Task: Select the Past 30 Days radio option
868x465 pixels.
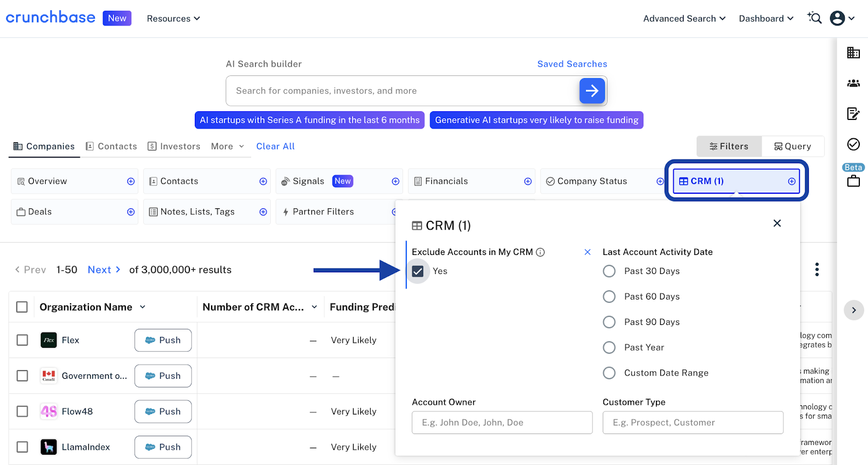Action: [x=609, y=271]
